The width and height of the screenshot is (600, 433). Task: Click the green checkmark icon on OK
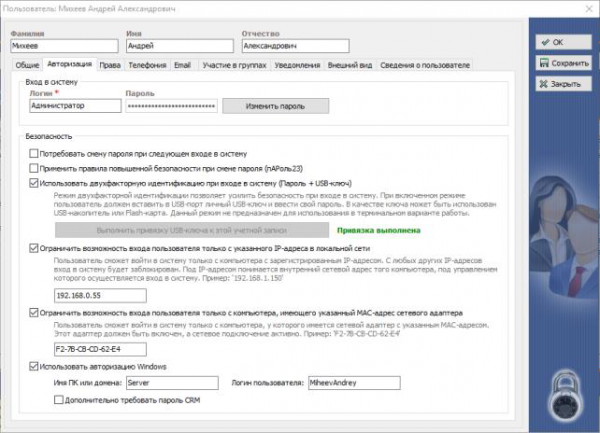543,42
